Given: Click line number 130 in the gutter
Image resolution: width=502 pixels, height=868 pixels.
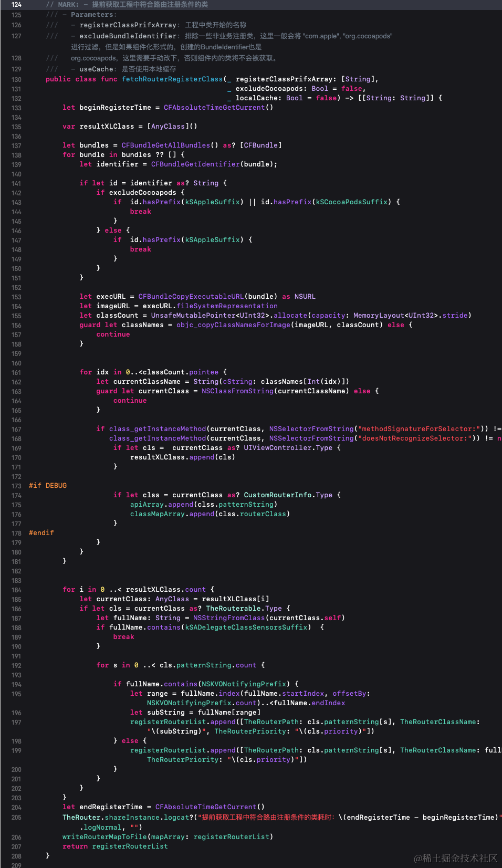Looking at the screenshot, I should 16,80.
